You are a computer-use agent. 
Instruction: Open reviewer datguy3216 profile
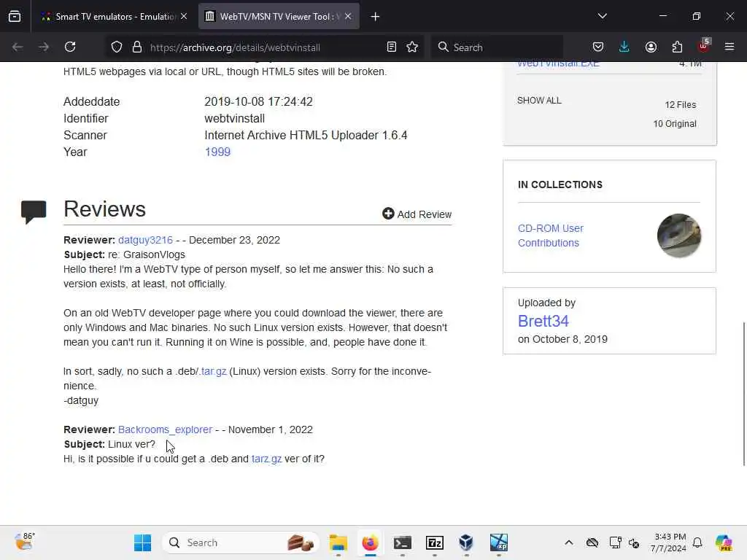tap(145, 240)
